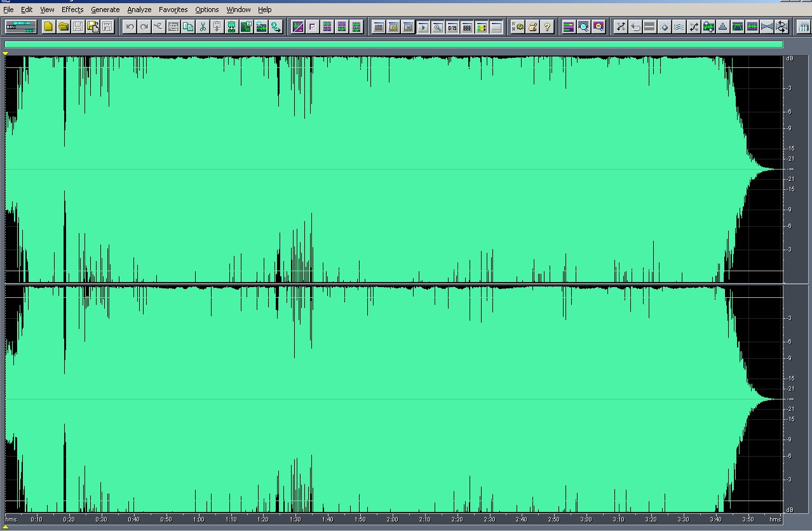
Task: Click the green range bar above the waveform
Action: 393,44
